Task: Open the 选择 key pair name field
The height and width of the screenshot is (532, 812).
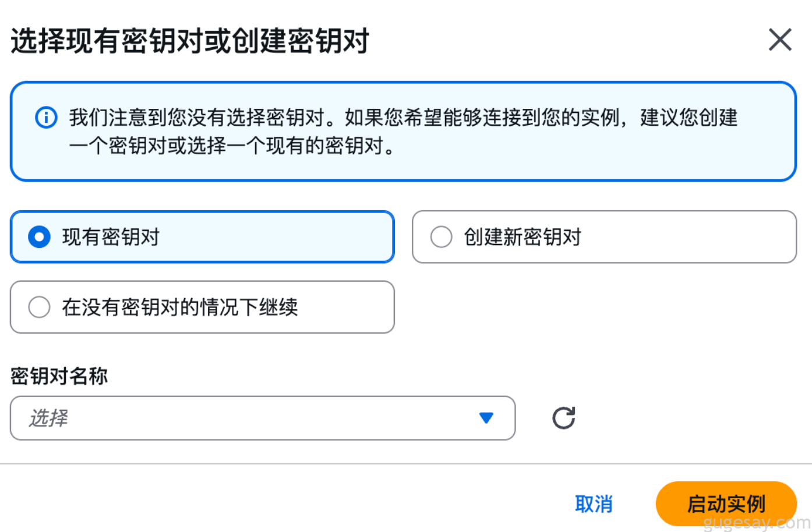Action: pos(250,418)
